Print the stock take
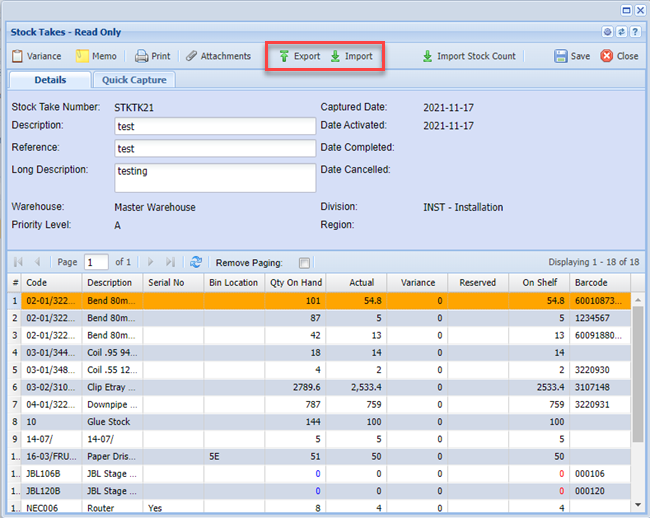 (x=152, y=56)
